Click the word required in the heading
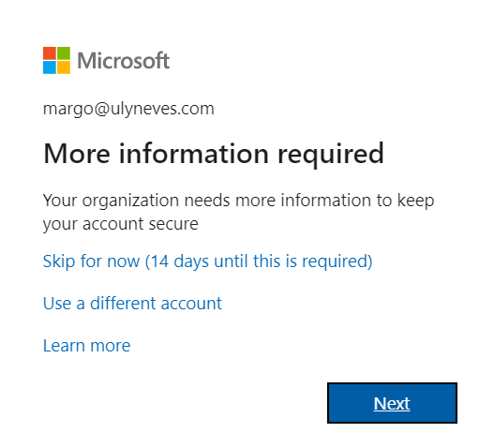The width and height of the screenshot is (494, 448). pos(331,155)
